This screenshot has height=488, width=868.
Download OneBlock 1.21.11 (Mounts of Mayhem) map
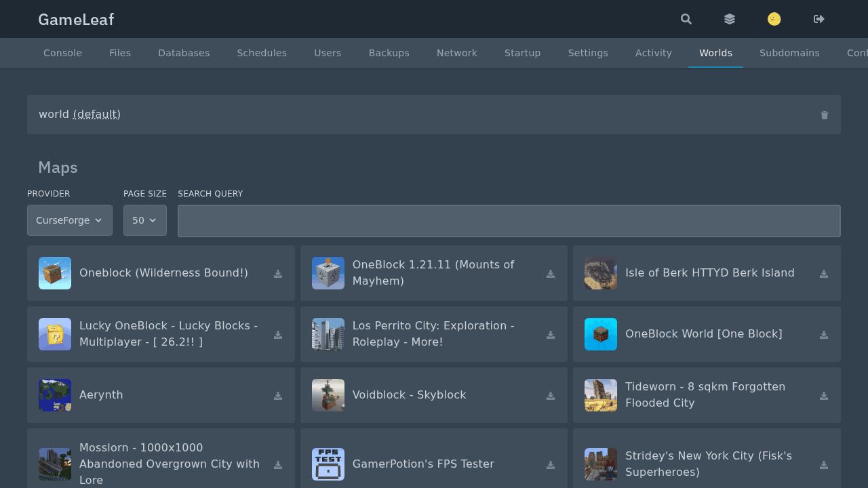point(551,274)
